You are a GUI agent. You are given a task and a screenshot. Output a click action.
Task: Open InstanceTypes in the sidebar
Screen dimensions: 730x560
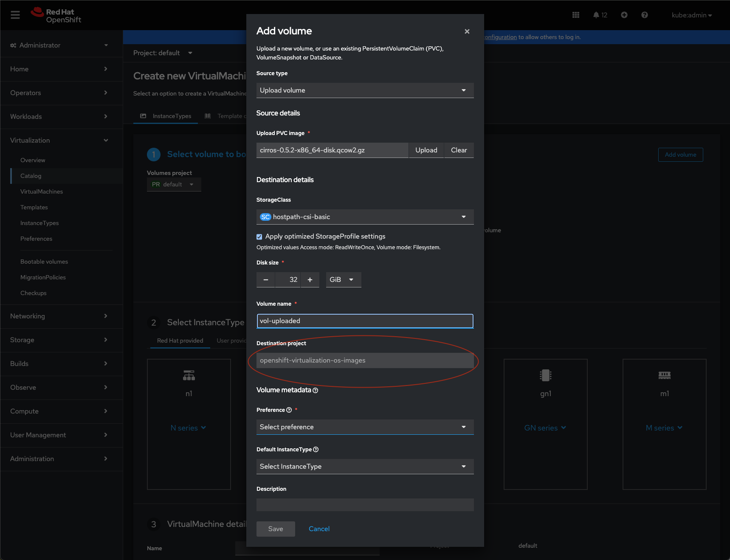click(x=67, y=223)
